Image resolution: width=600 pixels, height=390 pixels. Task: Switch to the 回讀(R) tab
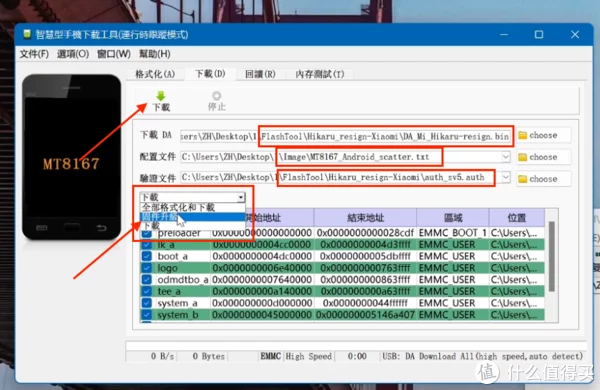click(x=260, y=74)
